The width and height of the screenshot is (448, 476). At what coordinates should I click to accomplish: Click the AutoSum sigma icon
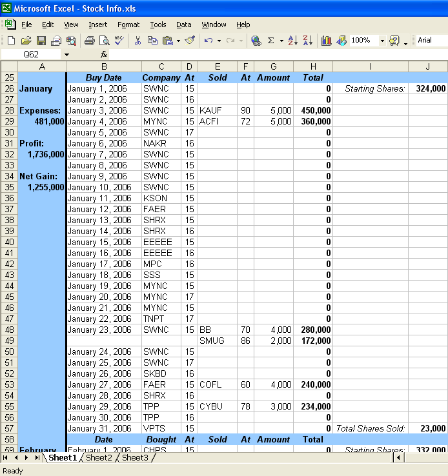[x=271, y=41]
